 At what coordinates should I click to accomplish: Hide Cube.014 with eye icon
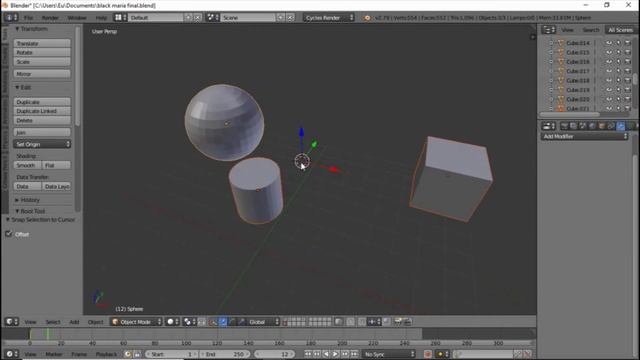[x=609, y=43]
